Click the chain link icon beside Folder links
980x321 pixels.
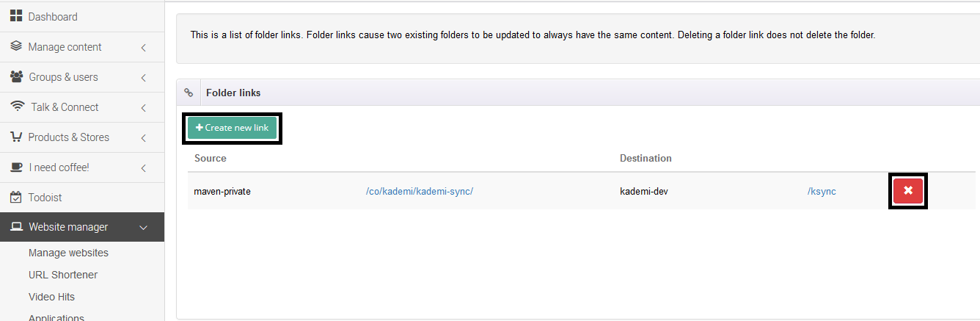click(x=189, y=93)
